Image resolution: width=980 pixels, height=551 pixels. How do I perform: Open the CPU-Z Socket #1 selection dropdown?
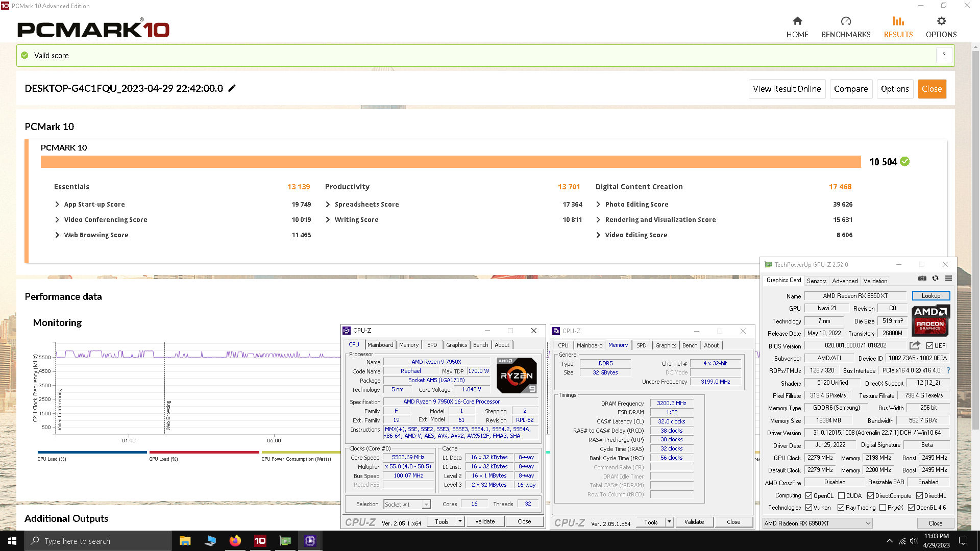point(407,505)
